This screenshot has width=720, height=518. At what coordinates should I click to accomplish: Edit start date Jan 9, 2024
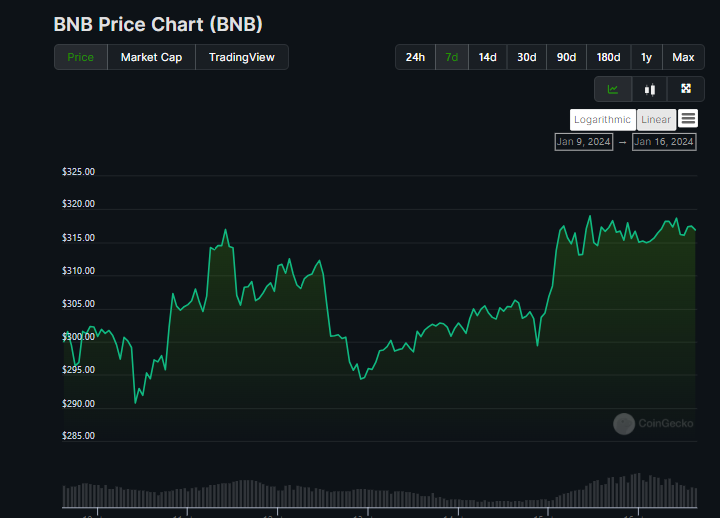(x=584, y=142)
